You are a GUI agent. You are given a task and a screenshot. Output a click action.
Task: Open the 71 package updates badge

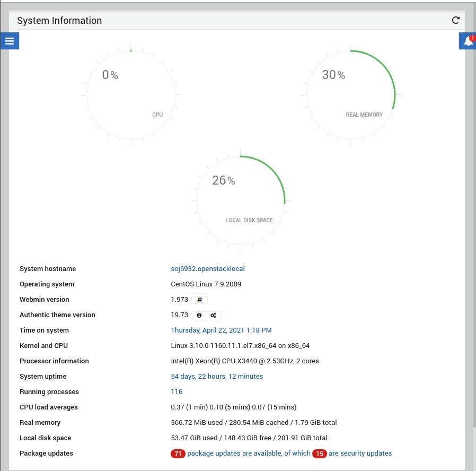point(178,453)
